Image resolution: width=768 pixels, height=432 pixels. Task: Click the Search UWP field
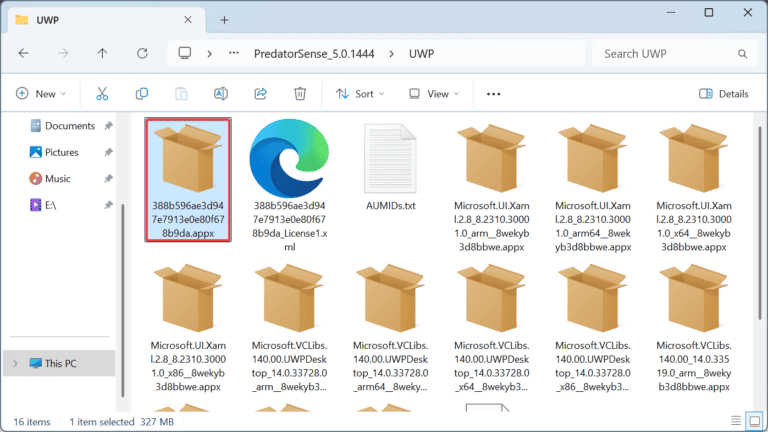(675, 53)
